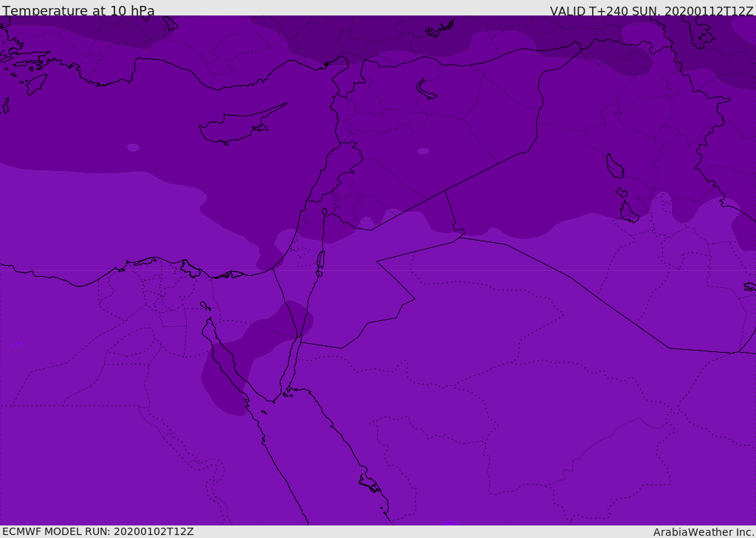Click the 'VALID T+240 SUN. 20200112T12Z' label
This screenshot has width=756, height=538.
pyautogui.click(x=651, y=11)
